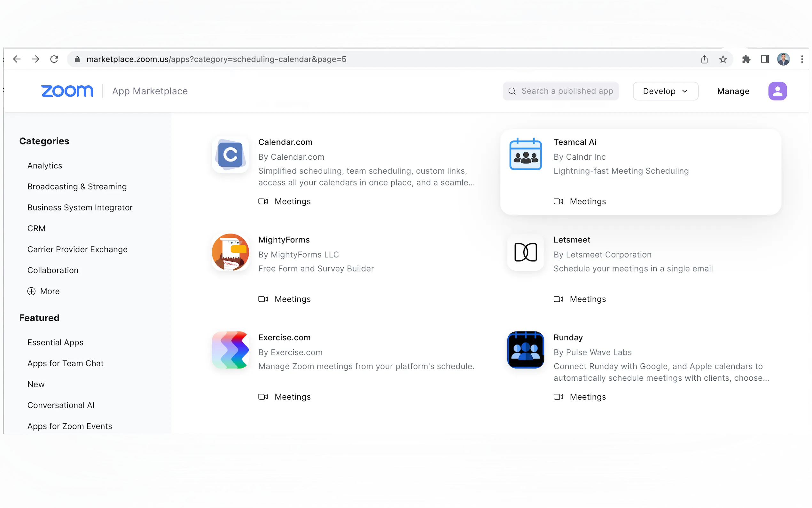Open Chrome three-dot menu
This screenshot has height=508, width=812.
[801, 60]
